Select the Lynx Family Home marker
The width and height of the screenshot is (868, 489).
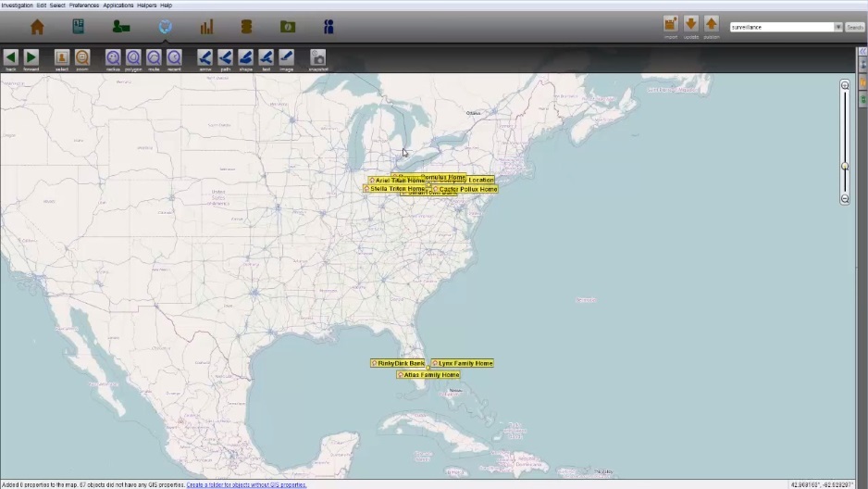[463, 363]
